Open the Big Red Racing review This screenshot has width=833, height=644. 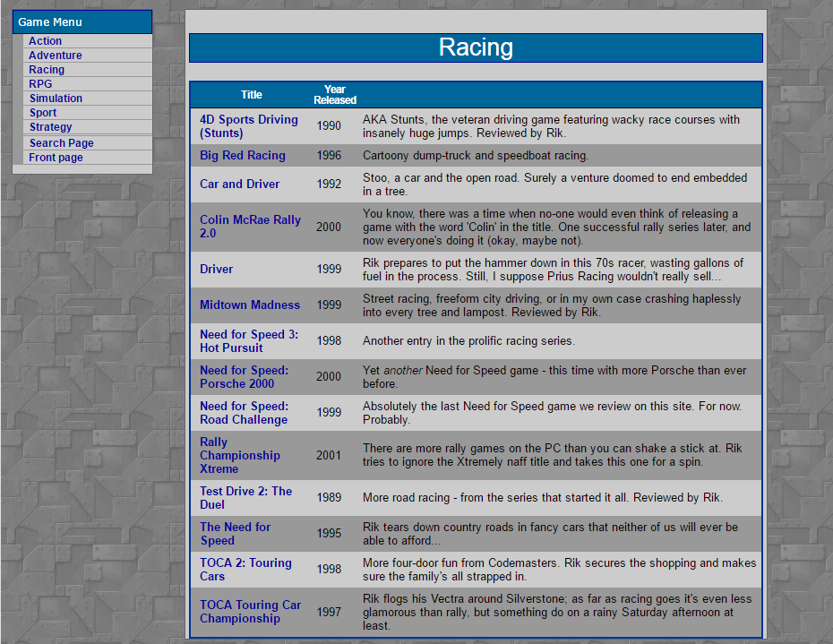(x=242, y=155)
